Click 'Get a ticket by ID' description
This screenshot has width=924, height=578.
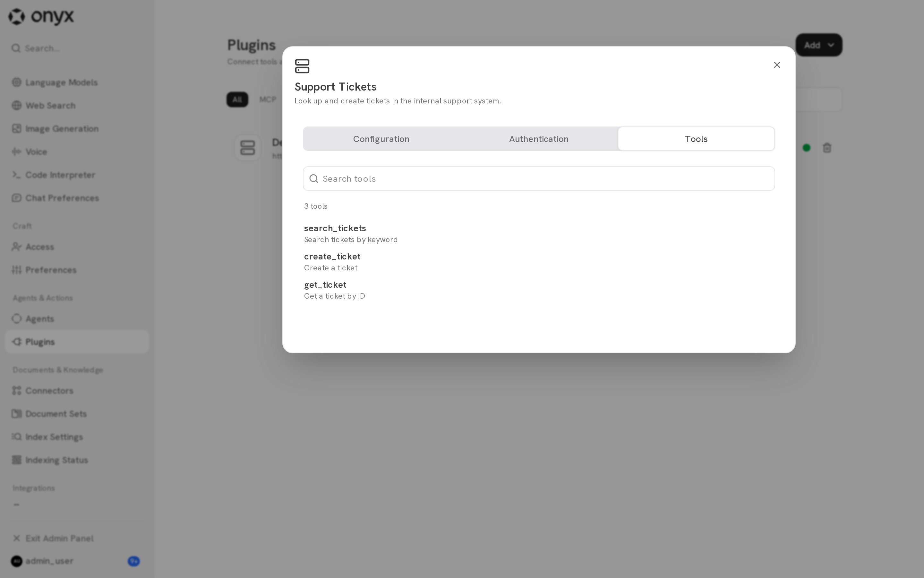click(335, 296)
